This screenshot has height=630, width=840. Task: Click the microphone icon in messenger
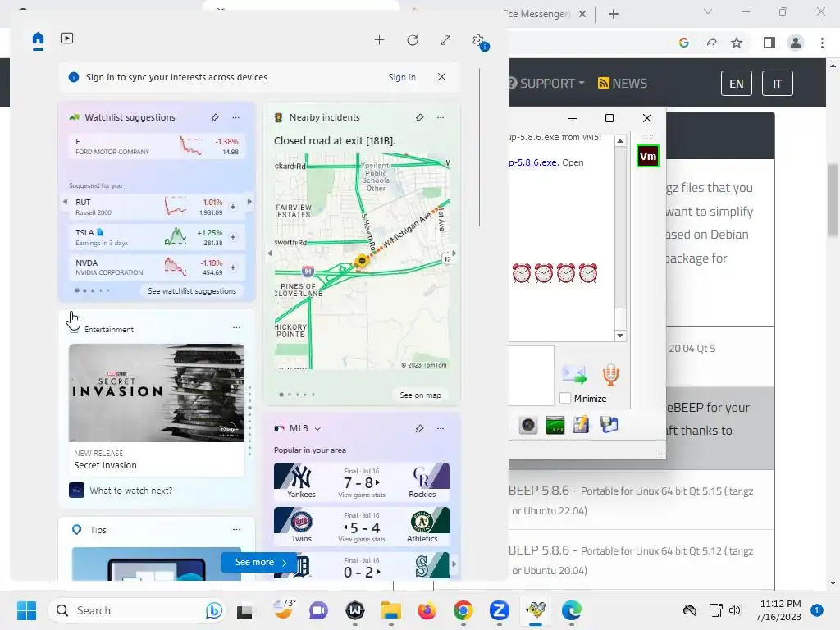click(610, 374)
